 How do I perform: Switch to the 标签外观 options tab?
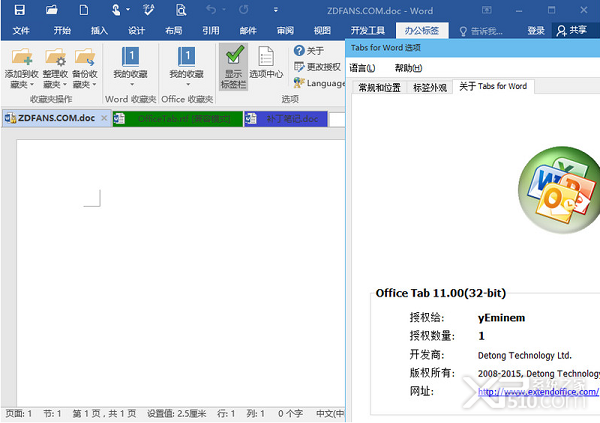(x=430, y=88)
